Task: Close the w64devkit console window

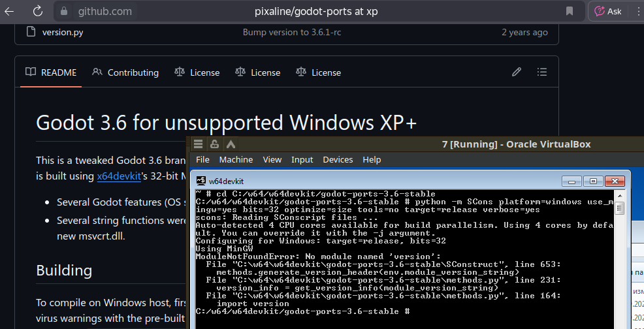Action: pos(615,181)
